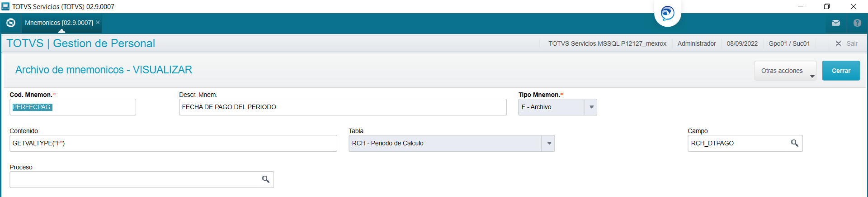Open the Otras acciones dropdown

(x=785, y=71)
